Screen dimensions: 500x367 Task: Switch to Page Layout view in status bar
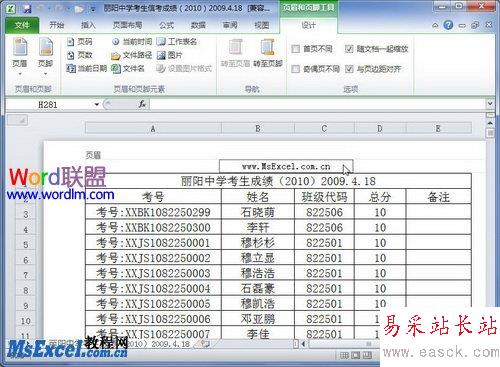pyautogui.click(x=356, y=355)
